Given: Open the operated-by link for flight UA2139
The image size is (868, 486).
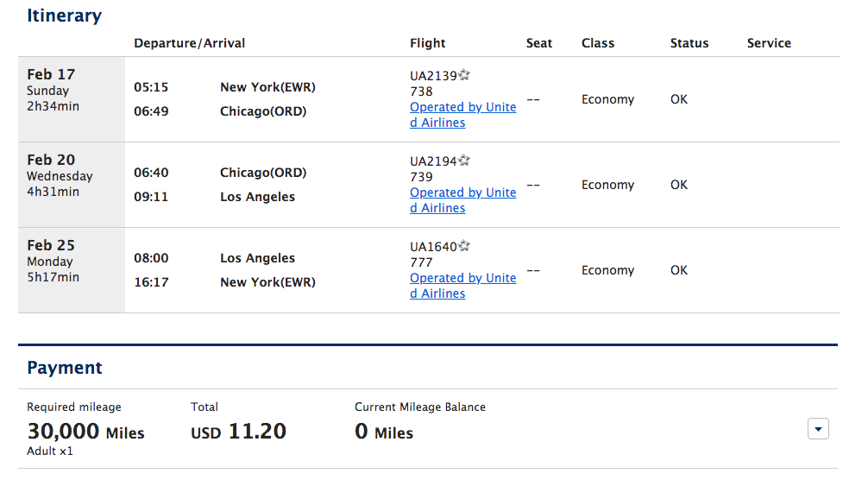Looking at the screenshot, I should tap(462, 115).
